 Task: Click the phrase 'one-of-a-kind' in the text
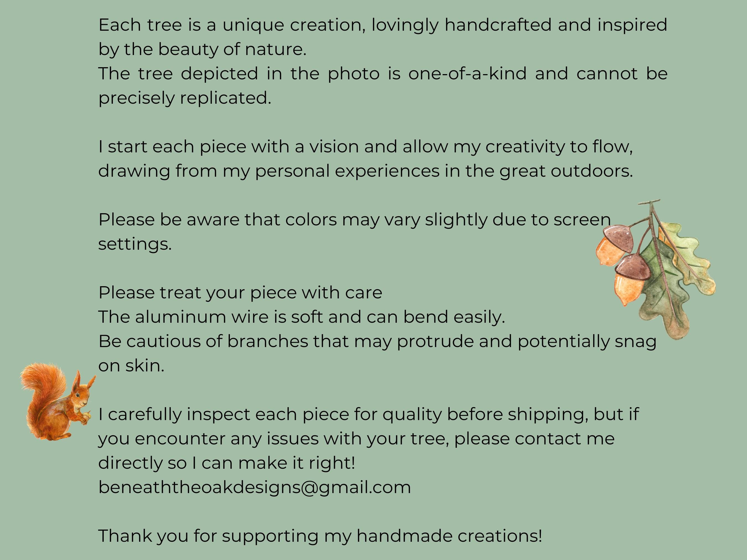click(x=467, y=74)
